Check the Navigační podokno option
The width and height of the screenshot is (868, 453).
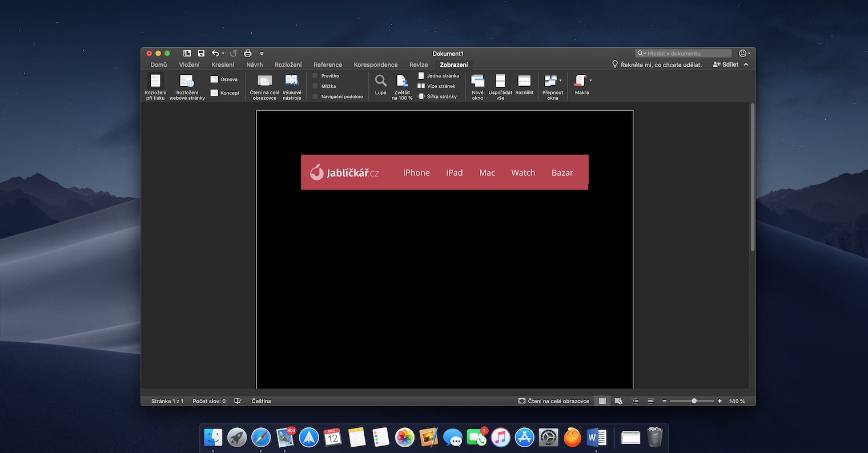[x=315, y=96]
